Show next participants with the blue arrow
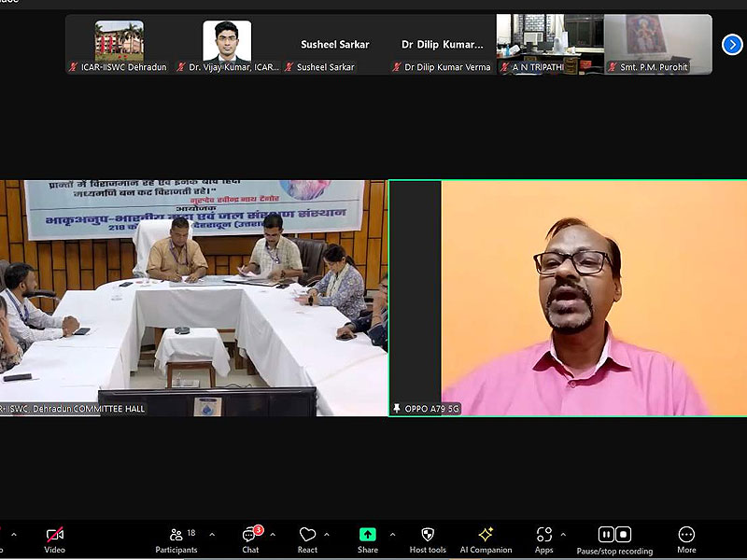Image resolution: width=747 pixels, height=560 pixels. click(x=732, y=44)
